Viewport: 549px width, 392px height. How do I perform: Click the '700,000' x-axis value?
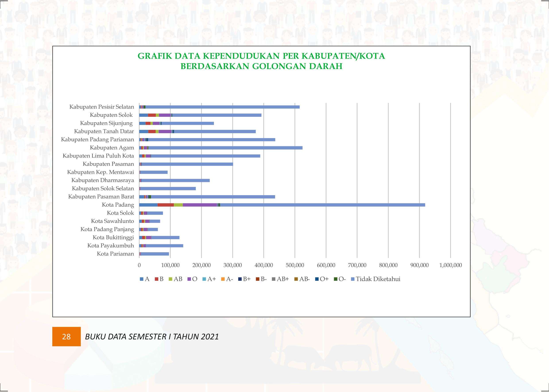(357, 265)
